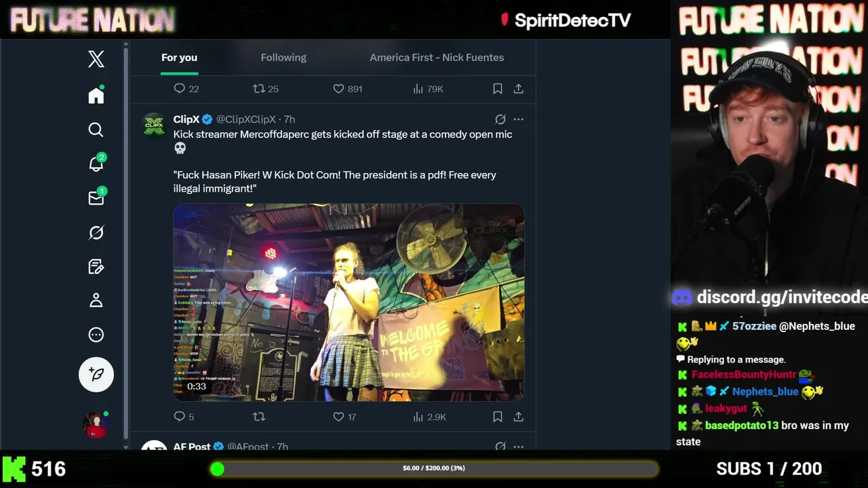The height and width of the screenshot is (488, 868).
Task: Open the X logo home link
Action: point(96,59)
